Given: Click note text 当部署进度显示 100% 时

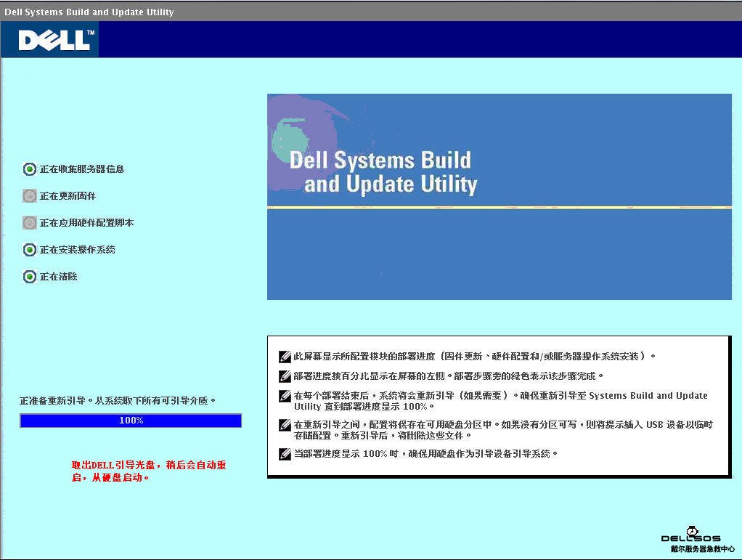Looking at the screenshot, I should coord(426,453).
